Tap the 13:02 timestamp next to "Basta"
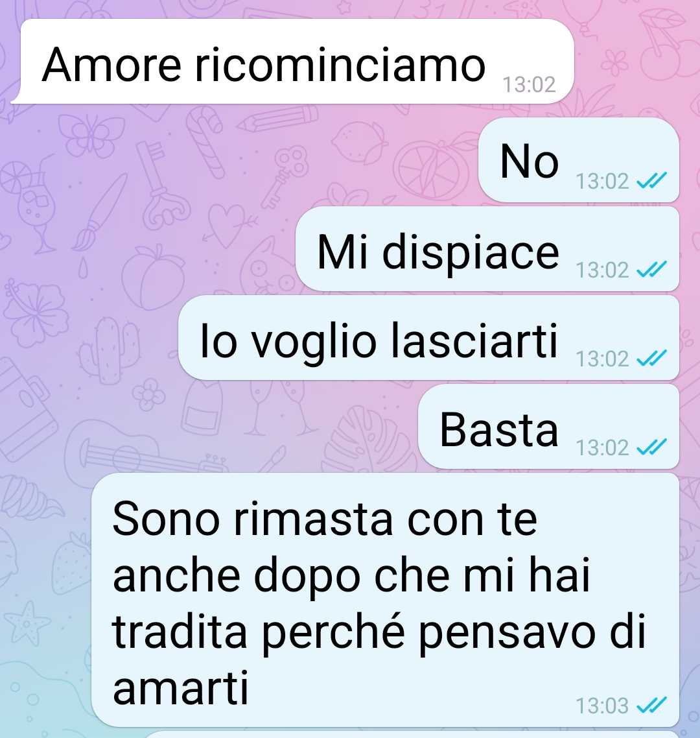This screenshot has width=700, height=738. [x=603, y=447]
